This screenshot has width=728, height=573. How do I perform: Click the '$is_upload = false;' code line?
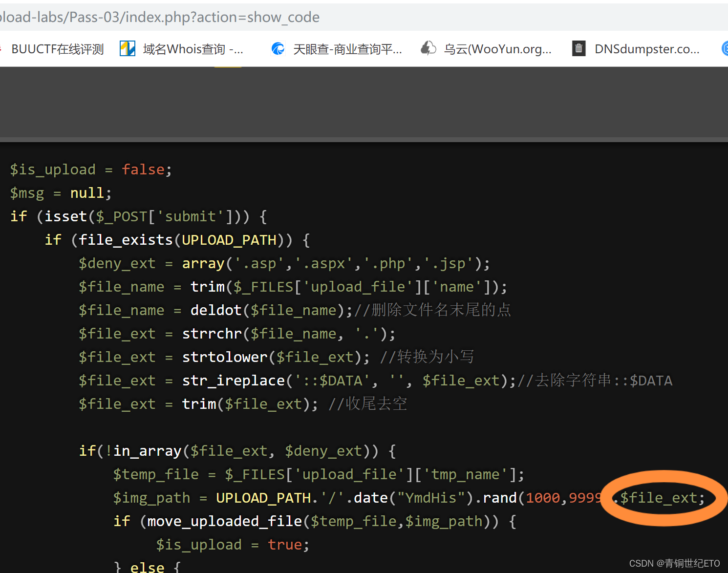[91, 170]
